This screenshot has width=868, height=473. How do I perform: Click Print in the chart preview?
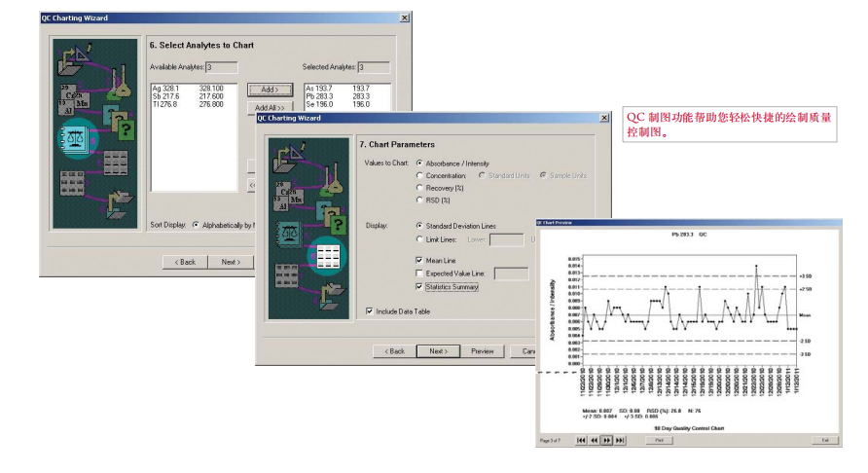[x=660, y=440]
